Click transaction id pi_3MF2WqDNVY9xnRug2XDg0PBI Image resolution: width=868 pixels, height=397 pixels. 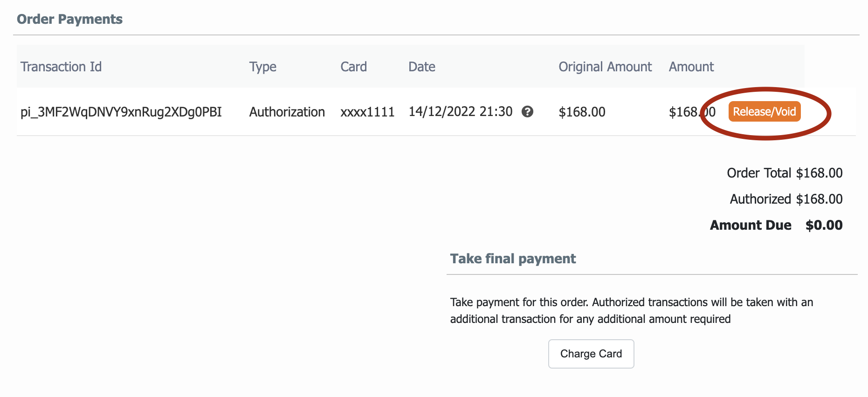(x=121, y=112)
